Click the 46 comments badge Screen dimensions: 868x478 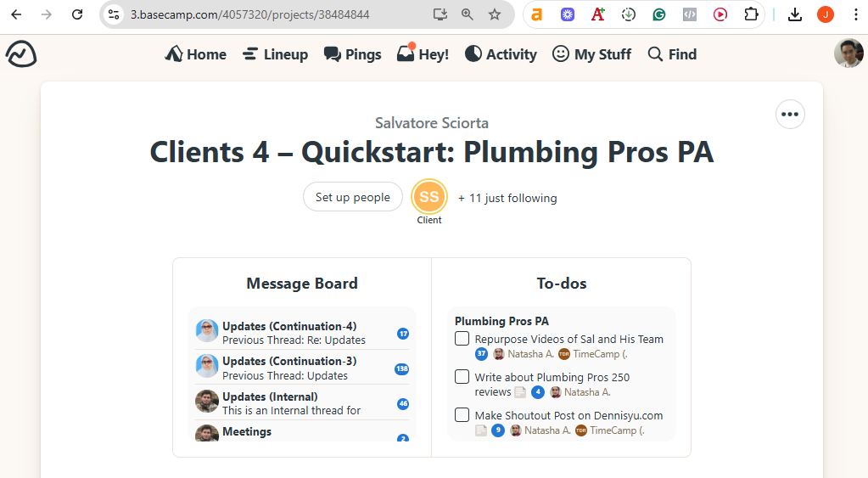[403, 404]
